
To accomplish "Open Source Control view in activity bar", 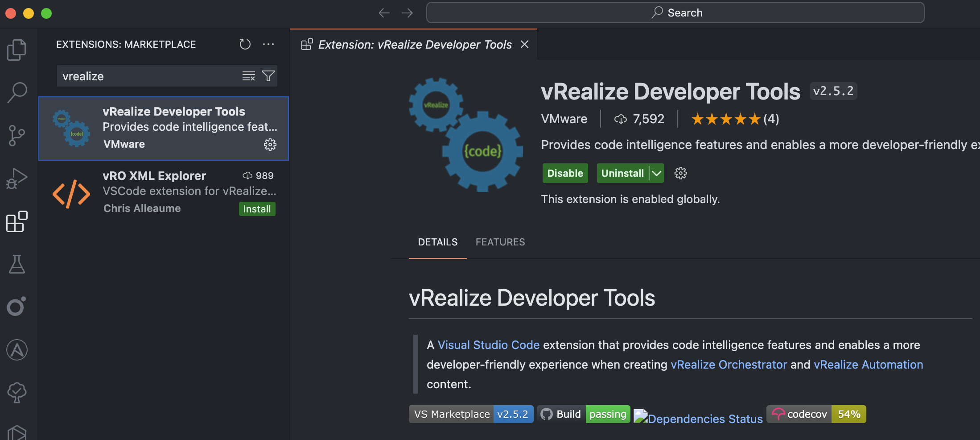I will [x=17, y=136].
